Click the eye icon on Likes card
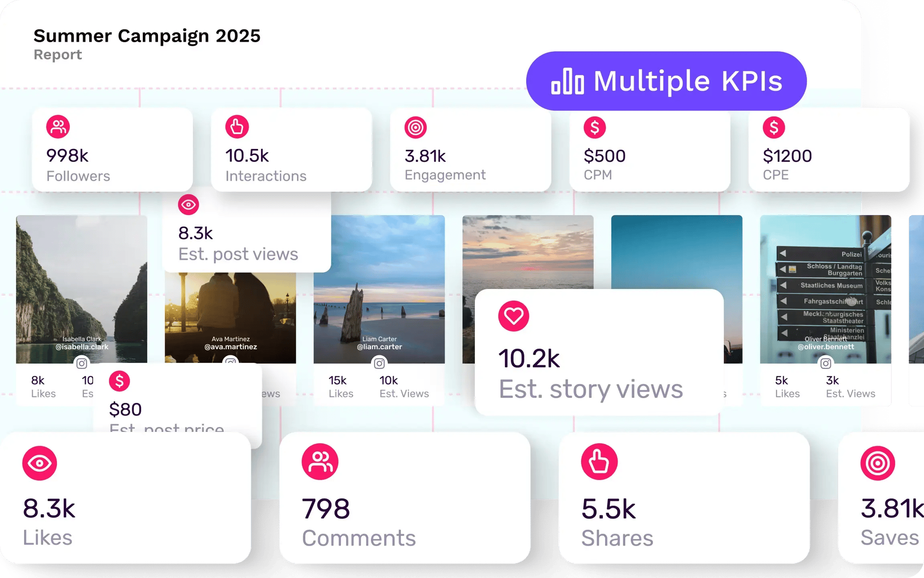Screen dimensions: 924x578 [40, 463]
